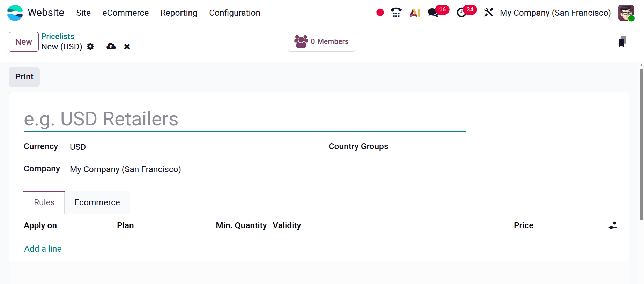Open the Website app home logo
This screenshot has width=644, height=284.
pyautogui.click(x=15, y=13)
